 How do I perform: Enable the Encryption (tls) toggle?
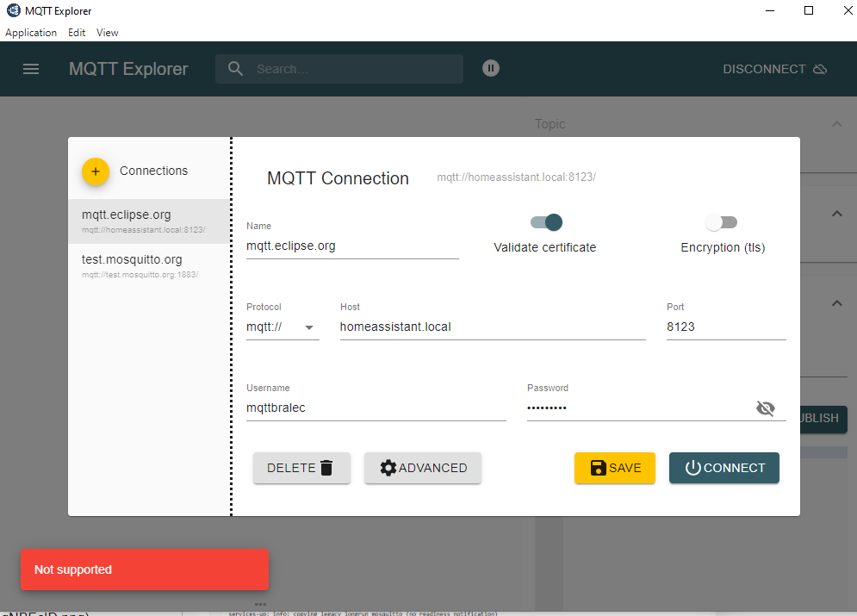click(x=721, y=221)
